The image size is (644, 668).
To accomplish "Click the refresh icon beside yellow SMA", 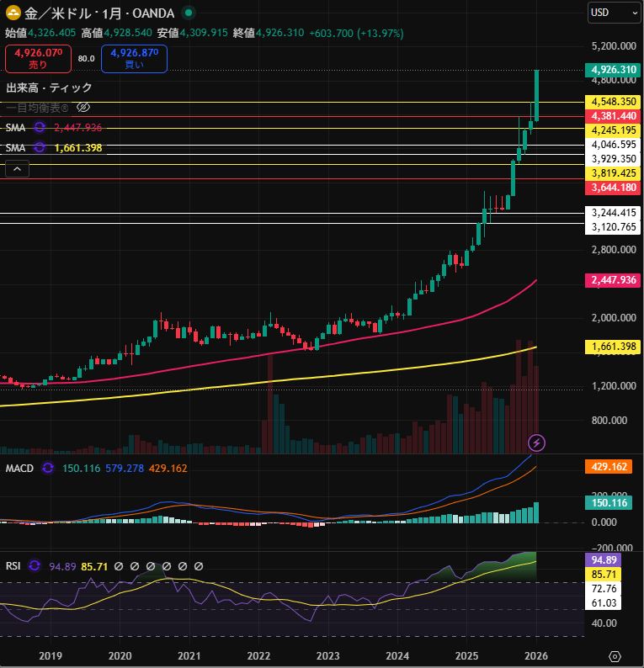I will [40, 148].
